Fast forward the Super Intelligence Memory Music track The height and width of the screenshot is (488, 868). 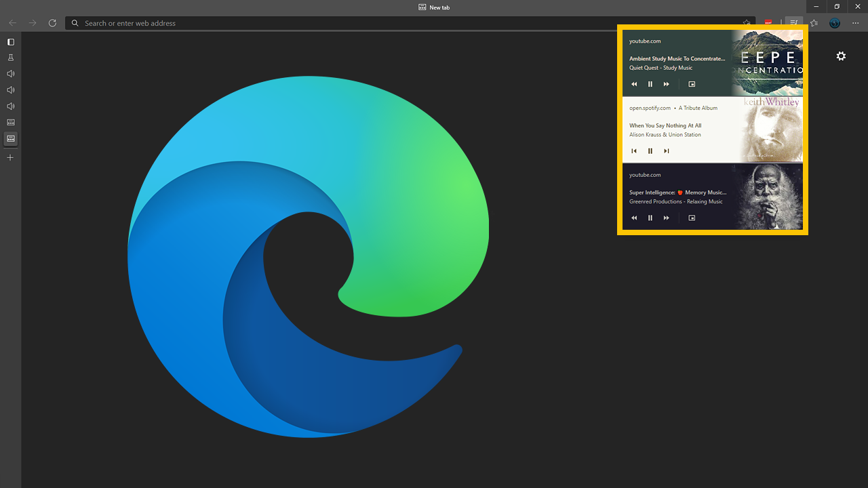pyautogui.click(x=667, y=218)
